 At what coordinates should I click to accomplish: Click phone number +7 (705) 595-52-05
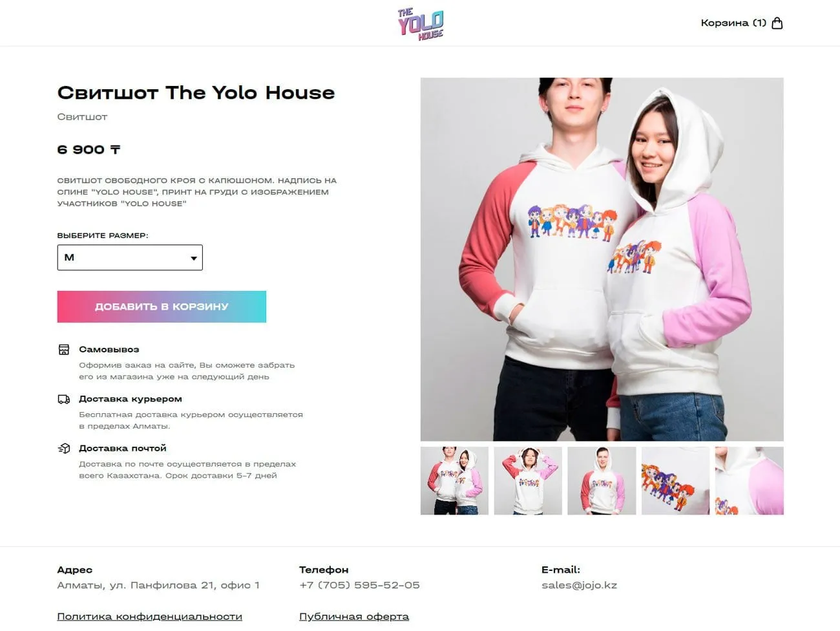coord(359,585)
